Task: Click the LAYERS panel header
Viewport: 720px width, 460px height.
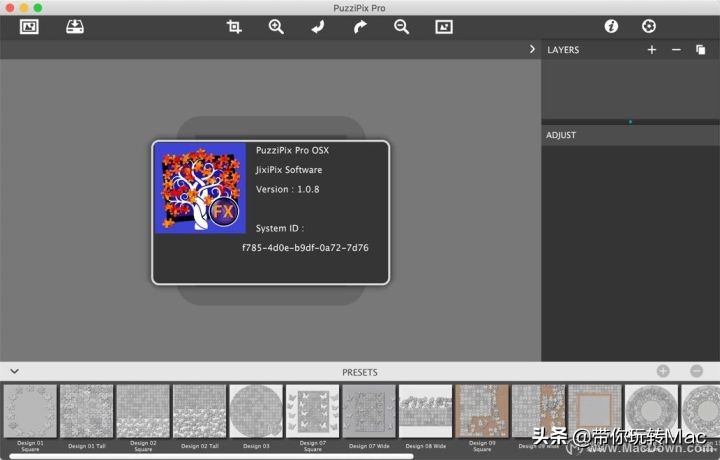Action: pos(563,50)
